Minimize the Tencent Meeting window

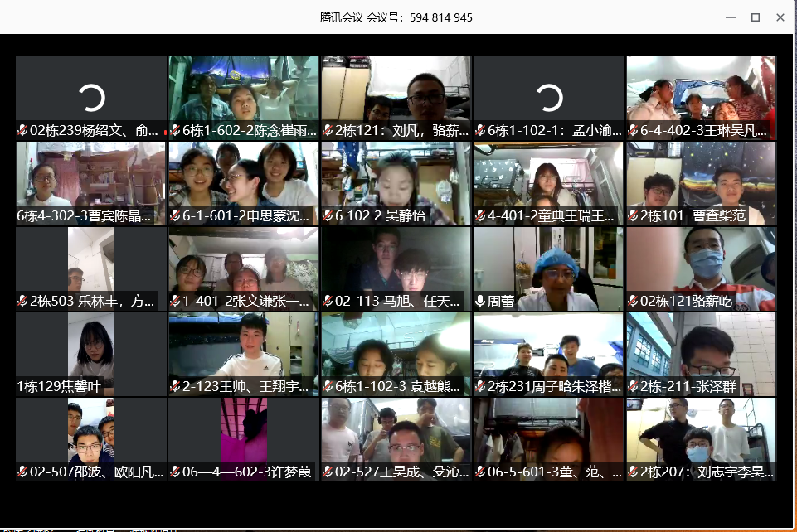click(x=730, y=17)
